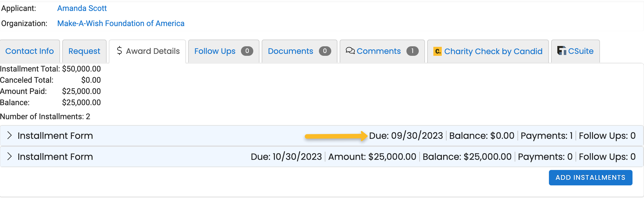Switch to the Contact Info tab
Viewport: 644px width, 198px height.
(29, 51)
